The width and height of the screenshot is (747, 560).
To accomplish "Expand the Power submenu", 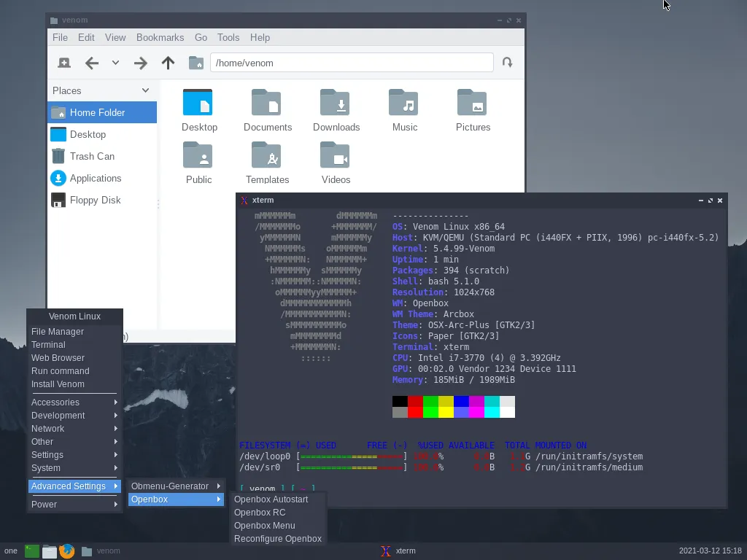I will (74, 505).
